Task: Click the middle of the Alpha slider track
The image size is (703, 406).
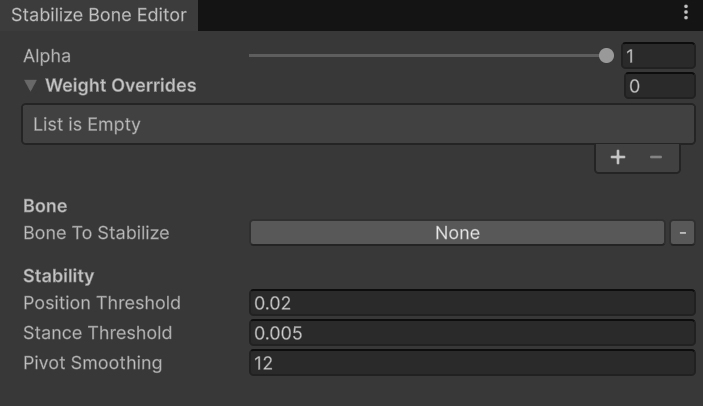Action: coord(427,56)
